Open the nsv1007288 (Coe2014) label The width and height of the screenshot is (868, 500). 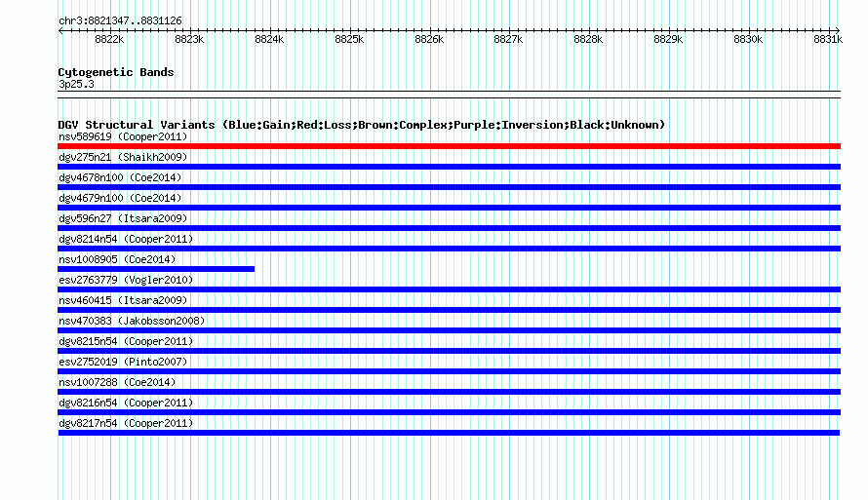coord(117,382)
